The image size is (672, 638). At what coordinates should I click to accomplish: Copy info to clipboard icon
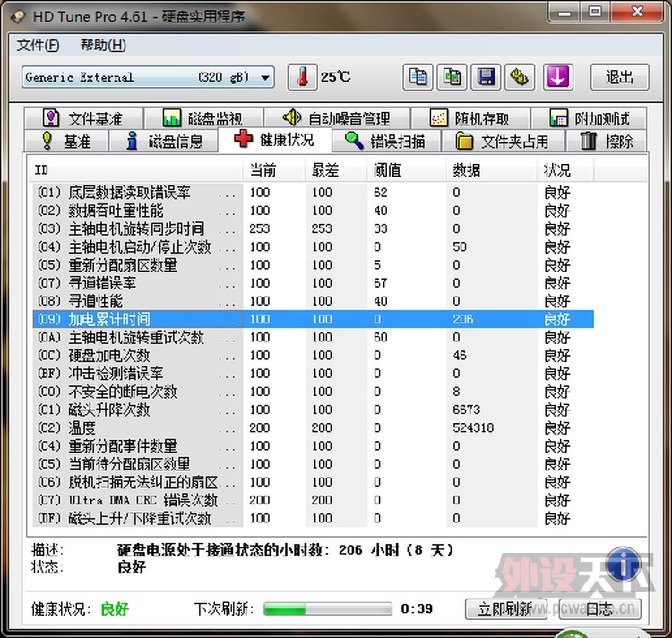point(418,77)
